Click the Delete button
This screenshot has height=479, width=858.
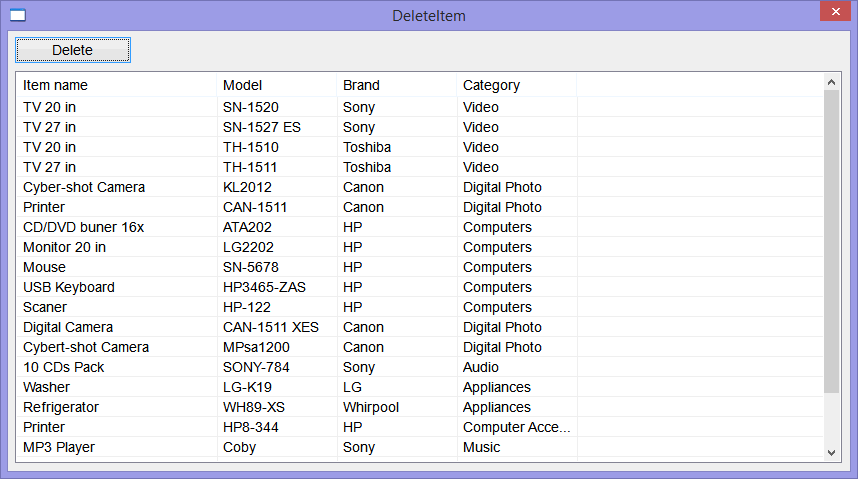tap(73, 50)
